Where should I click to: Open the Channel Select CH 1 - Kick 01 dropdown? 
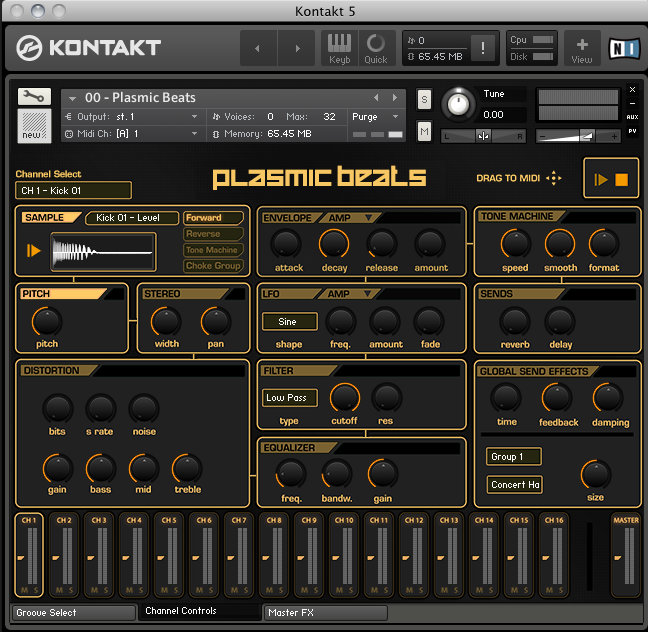[x=74, y=191]
